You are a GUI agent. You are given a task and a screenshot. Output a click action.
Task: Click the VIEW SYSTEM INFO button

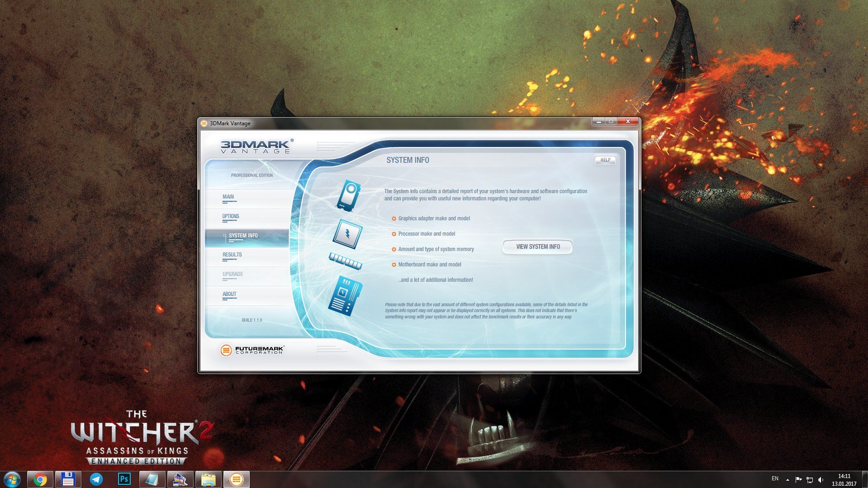point(538,246)
